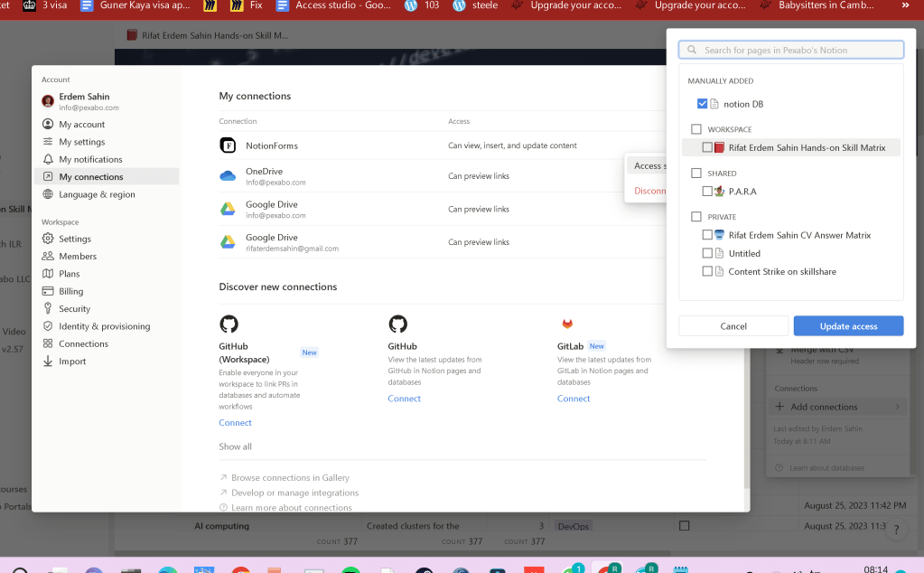Click the Plans map icon

click(48, 274)
